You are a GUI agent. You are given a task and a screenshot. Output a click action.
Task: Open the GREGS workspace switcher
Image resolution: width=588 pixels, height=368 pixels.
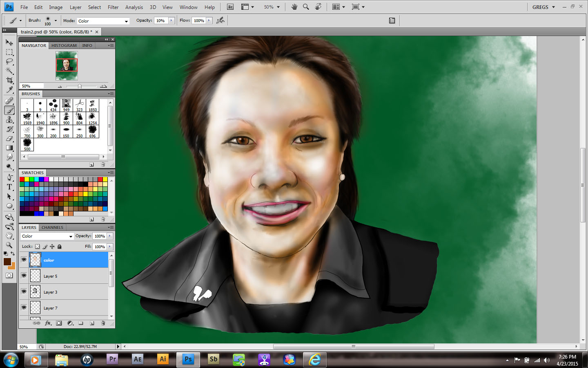[x=543, y=7]
